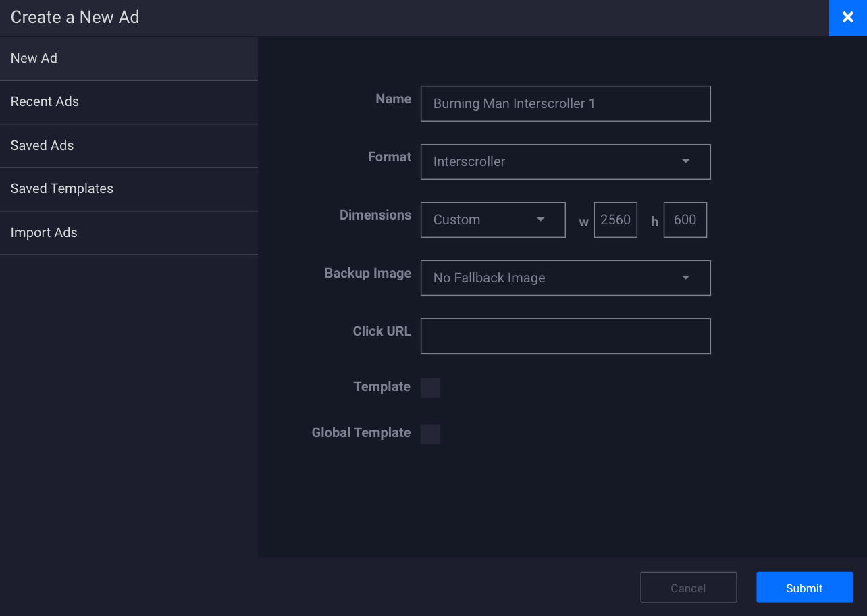Open the Custom dimensions dropdown
This screenshot has width=867, height=616.
[492, 220]
